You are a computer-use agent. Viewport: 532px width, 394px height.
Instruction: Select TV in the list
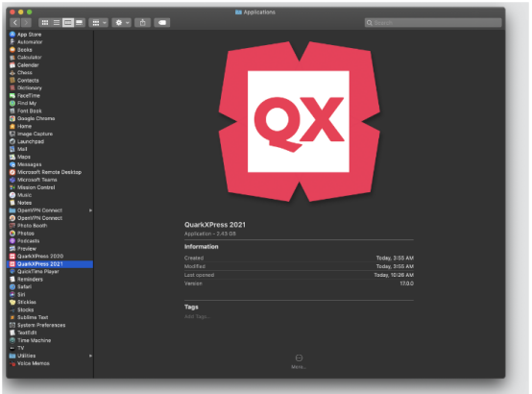(x=50, y=348)
